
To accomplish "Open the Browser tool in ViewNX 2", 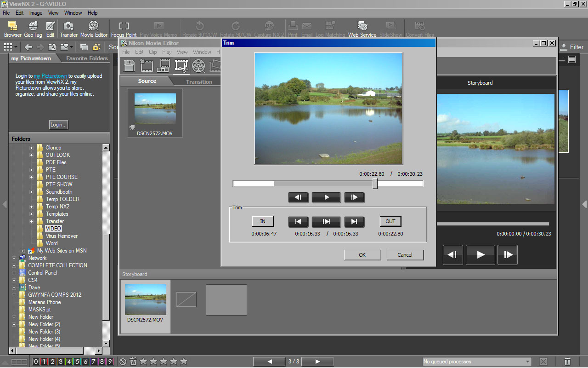I will coord(12,29).
